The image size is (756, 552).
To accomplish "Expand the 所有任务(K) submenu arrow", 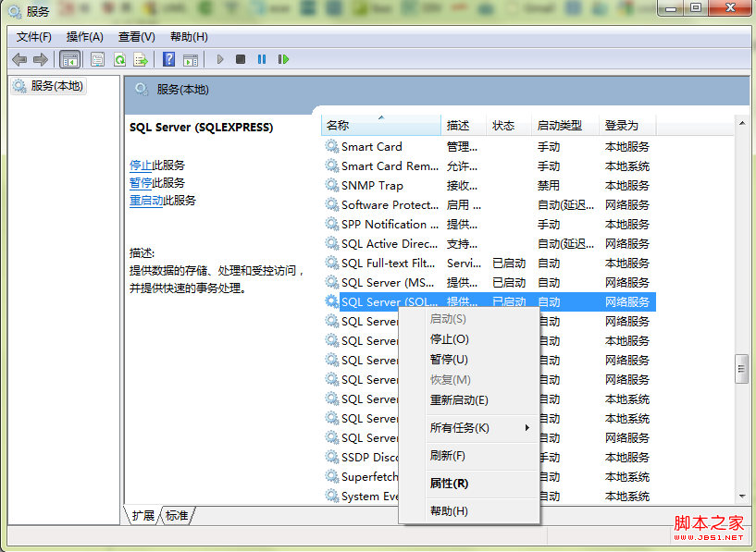I will (x=528, y=428).
